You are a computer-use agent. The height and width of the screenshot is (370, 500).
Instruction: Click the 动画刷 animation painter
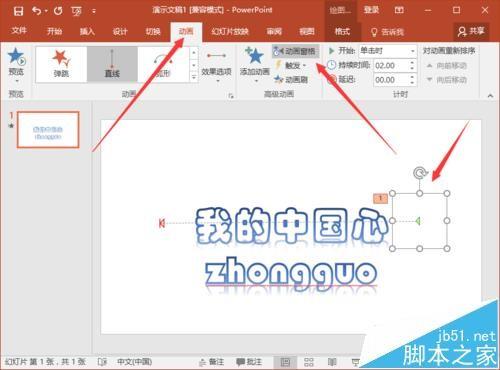click(291, 80)
